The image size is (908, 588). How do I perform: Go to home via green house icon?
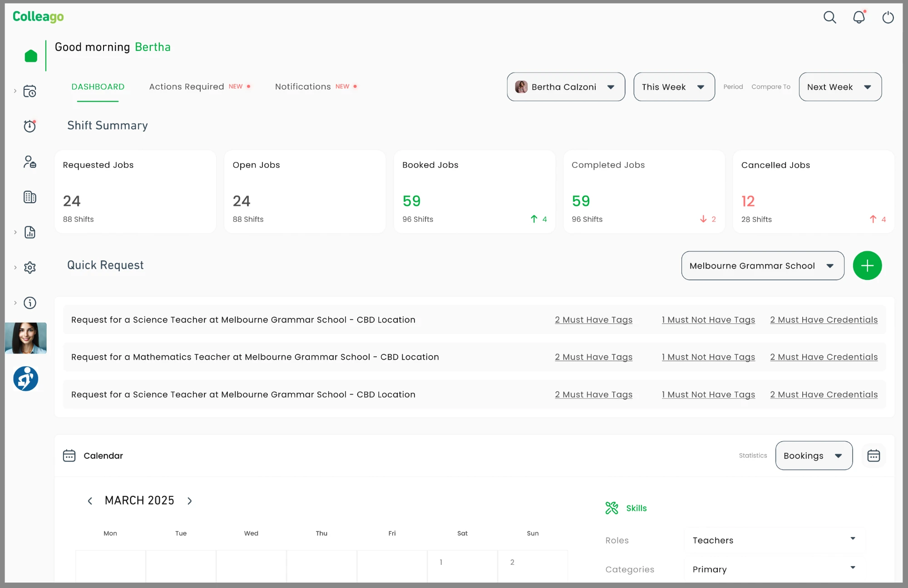tap(31, 56)
